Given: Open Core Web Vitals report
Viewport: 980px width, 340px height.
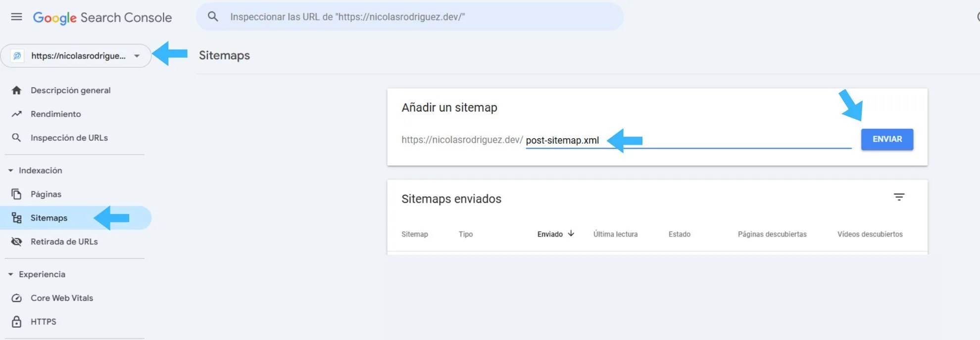Looking at the screenshot, I should (62, 298).
